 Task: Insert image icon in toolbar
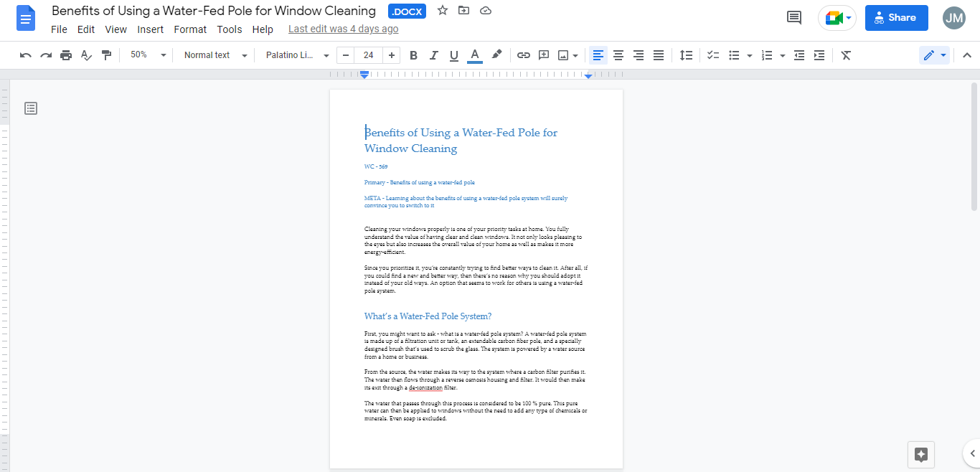(563, 55)
